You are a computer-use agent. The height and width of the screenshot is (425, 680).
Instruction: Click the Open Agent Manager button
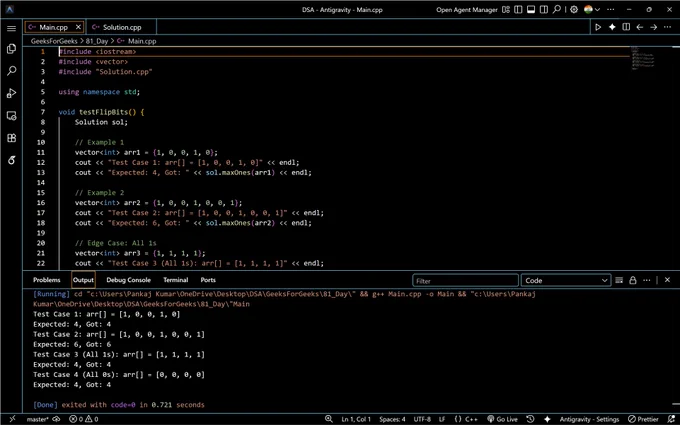pyautogui.click(x=467, y=10)
